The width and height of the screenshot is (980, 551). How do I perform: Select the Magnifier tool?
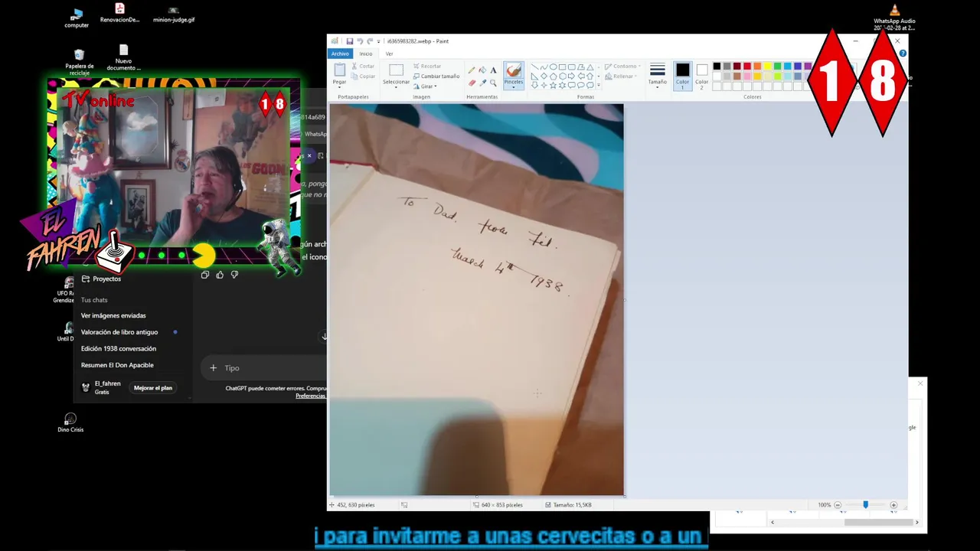493,83
